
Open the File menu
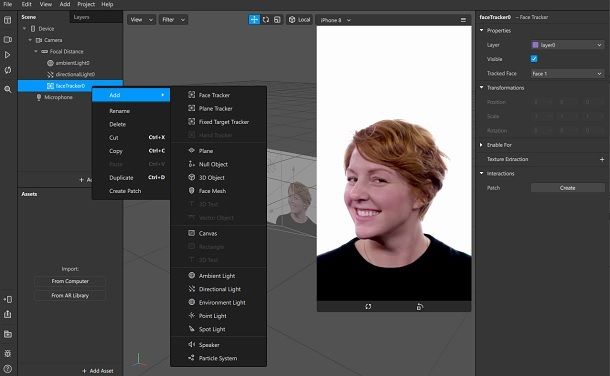pos(8,4)
